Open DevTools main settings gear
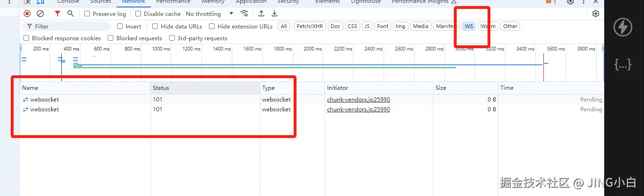 (x=570, y=2)
